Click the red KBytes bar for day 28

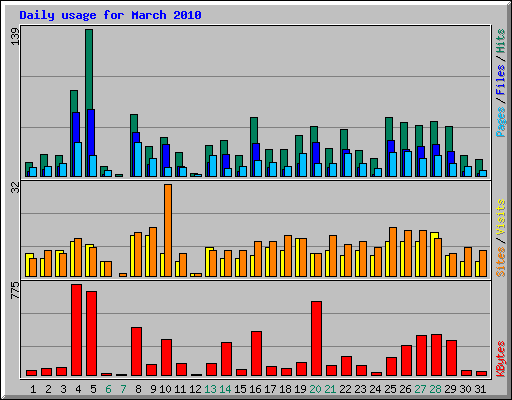[x=436, y=355]
